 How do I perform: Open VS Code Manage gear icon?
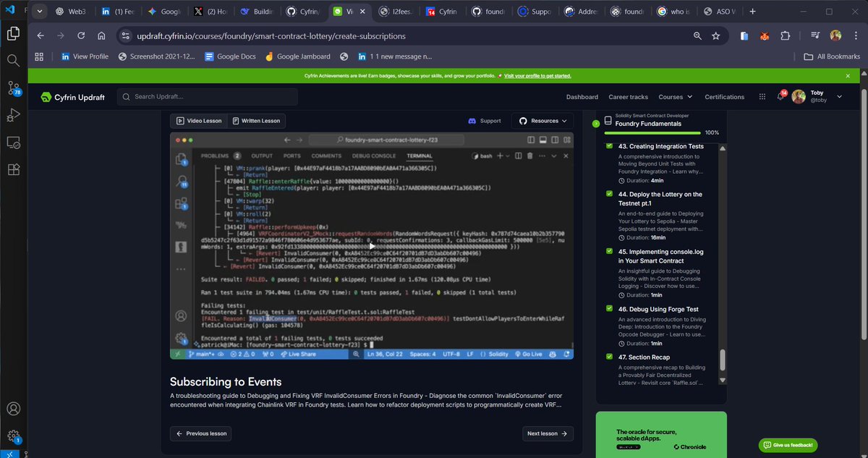(13, 436)
